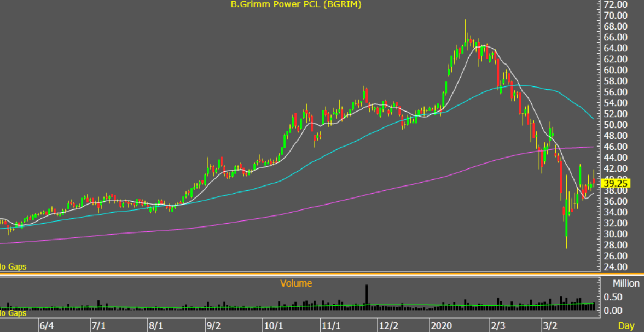
Task: Click the 3/2 date on the time axis
Action: pos(550,326)
